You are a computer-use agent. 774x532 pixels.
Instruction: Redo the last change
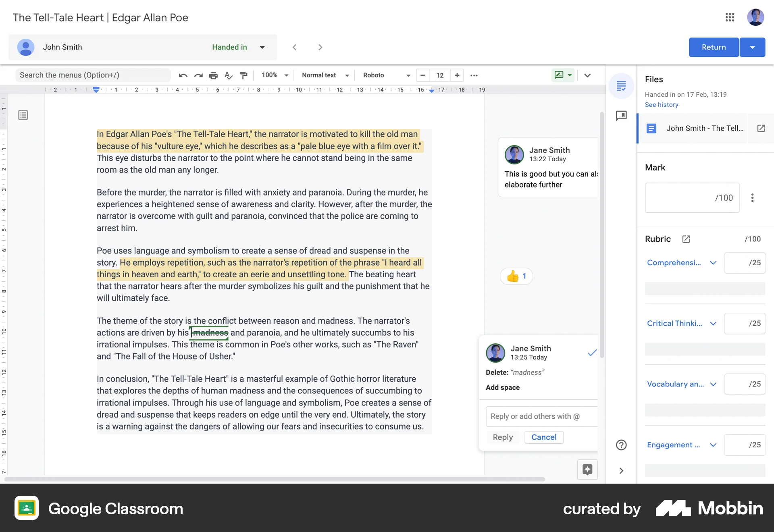coord(198,75)
